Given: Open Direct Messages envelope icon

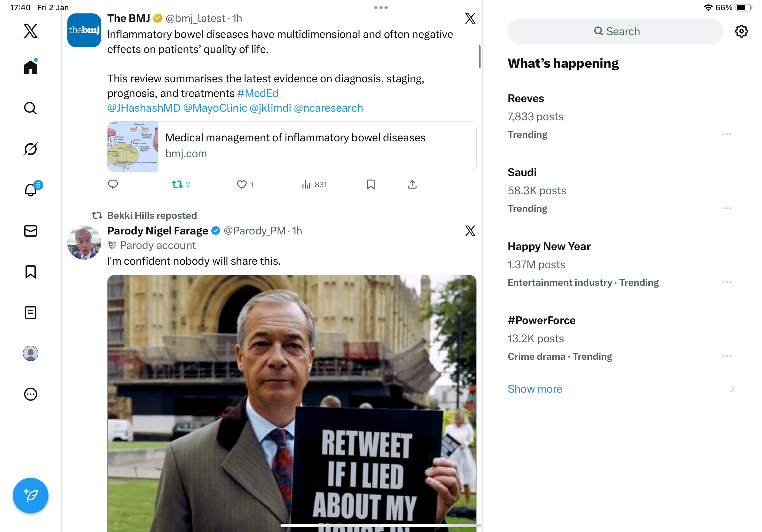Looking at the screenshot, I should [31, 231].
